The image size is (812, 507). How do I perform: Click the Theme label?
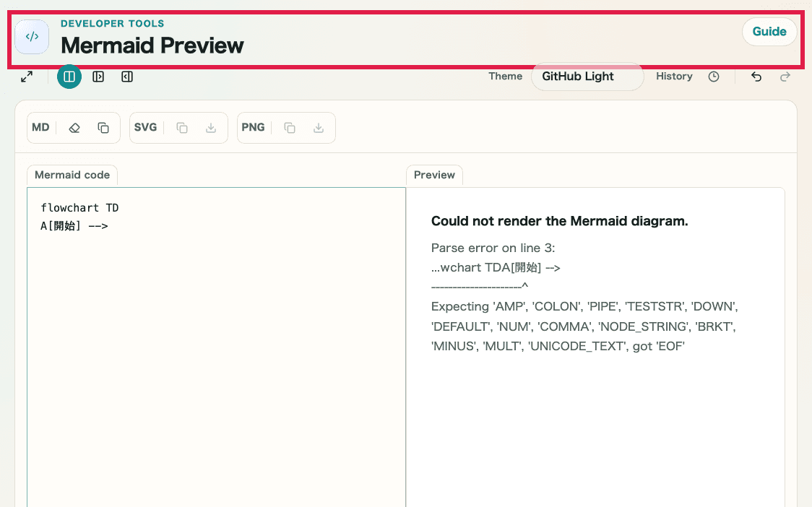pos(505,76)
